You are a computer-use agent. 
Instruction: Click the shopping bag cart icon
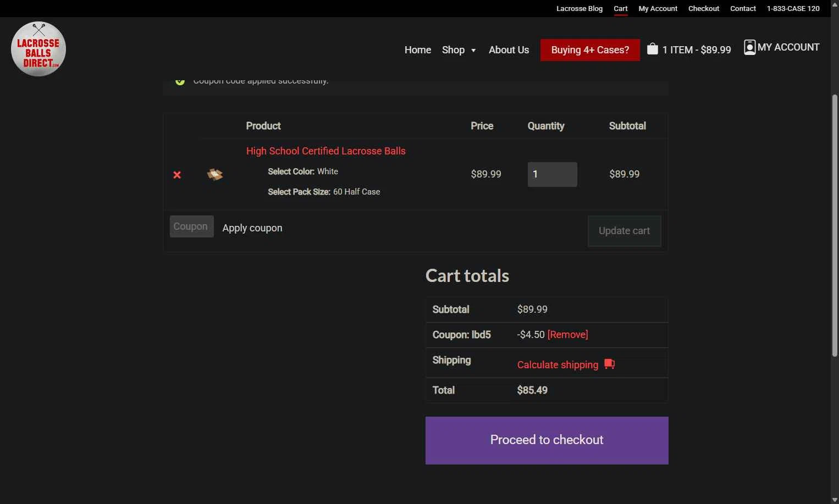[x=652, y=49]
